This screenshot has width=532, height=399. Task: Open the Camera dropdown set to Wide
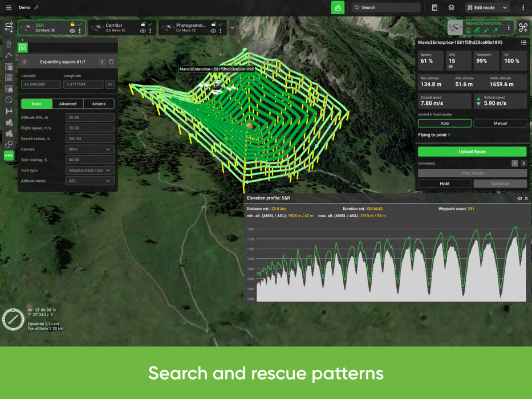click(90, 149)
